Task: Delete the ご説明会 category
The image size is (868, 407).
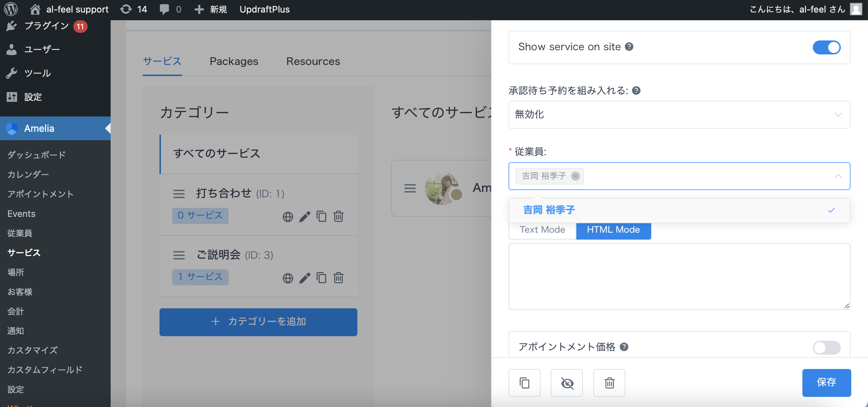Action: tap(338, 278)
